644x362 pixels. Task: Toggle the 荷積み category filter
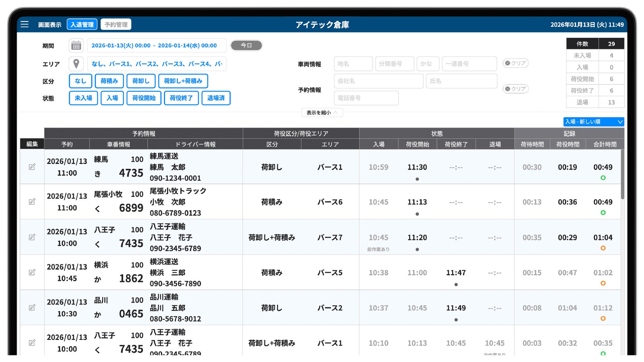point(109,81)
